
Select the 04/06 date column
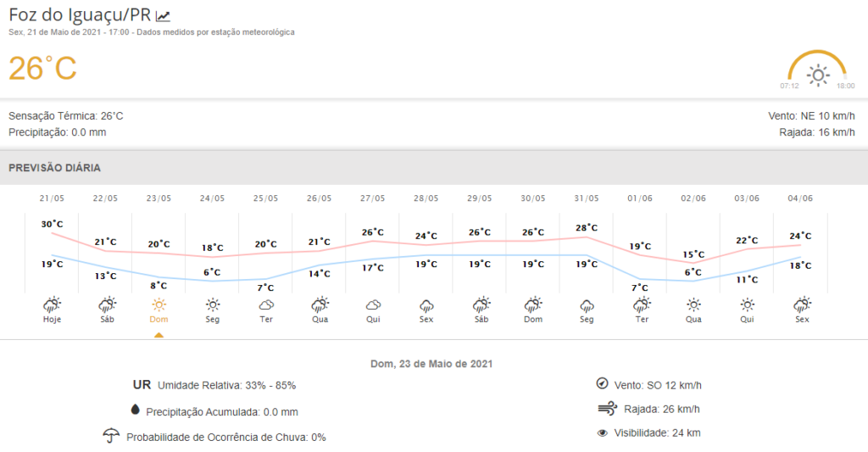[x=799, y=198]
